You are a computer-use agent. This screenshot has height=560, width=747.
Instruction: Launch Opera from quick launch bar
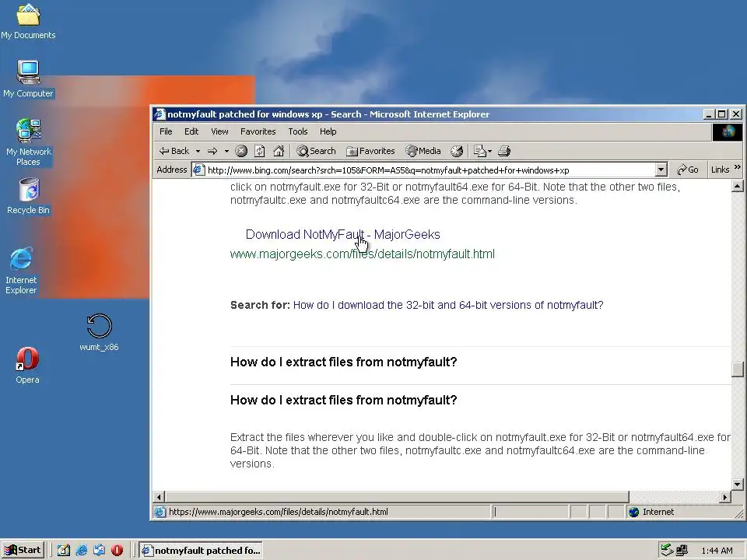click(117, 550)
